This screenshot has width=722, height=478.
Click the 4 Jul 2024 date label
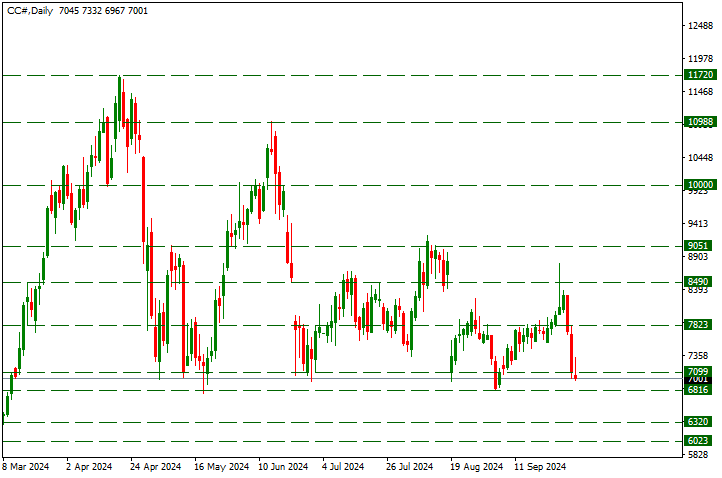(343, 467)
